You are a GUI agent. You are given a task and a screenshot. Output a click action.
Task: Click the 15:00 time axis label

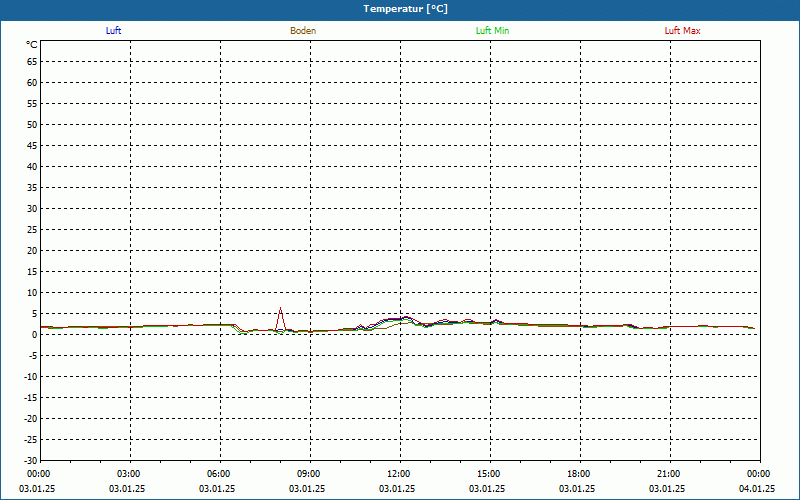[488, 474]
